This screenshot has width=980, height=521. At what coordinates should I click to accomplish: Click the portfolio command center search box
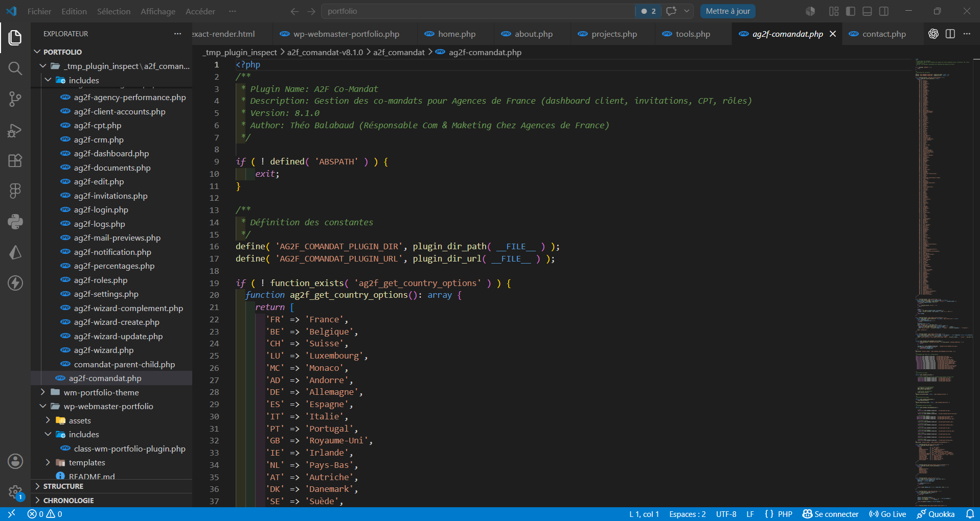(478, 11)
